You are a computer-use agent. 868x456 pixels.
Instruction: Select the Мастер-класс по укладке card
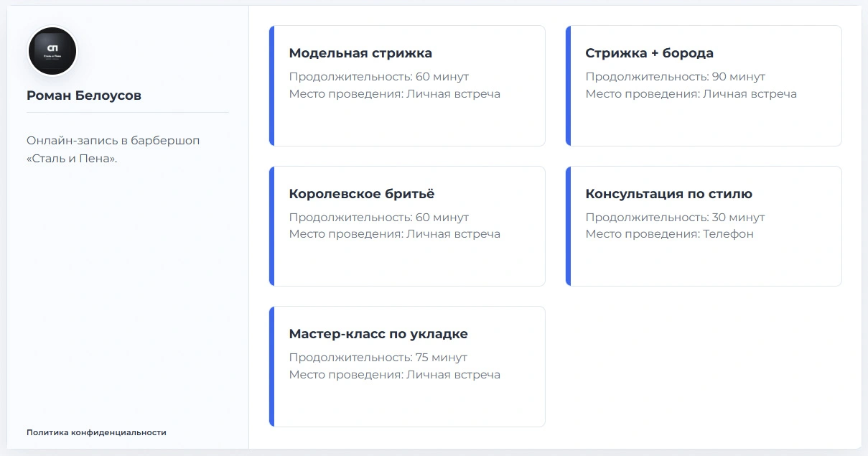(x=407, y=367)
